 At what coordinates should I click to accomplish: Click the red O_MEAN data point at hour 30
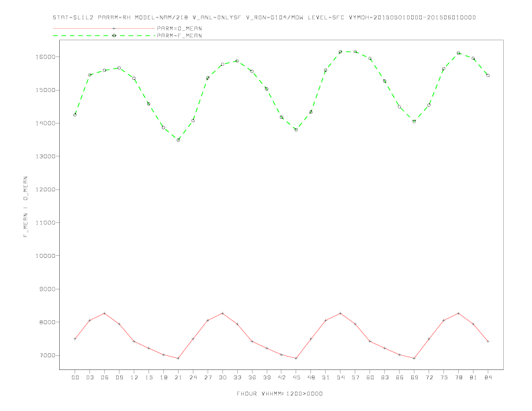tap(222, 314)
